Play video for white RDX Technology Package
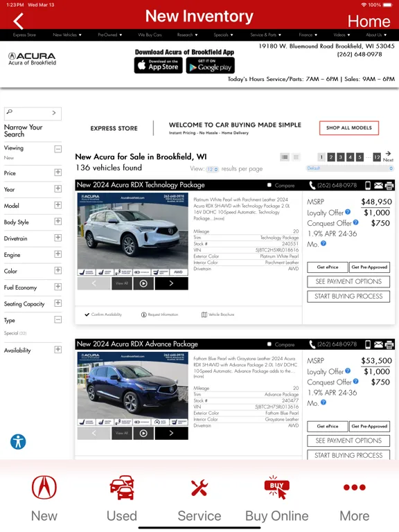Screen dimensions: 399x532 (143, 283)
